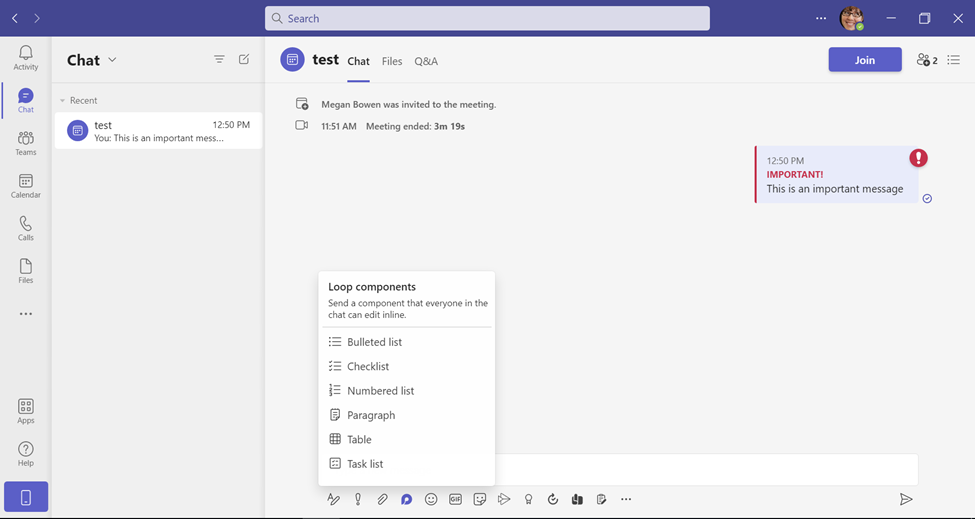Screen dimensions: 975x519
Task: Switch to the Q&A tab
Action: [x=426, y=61]
